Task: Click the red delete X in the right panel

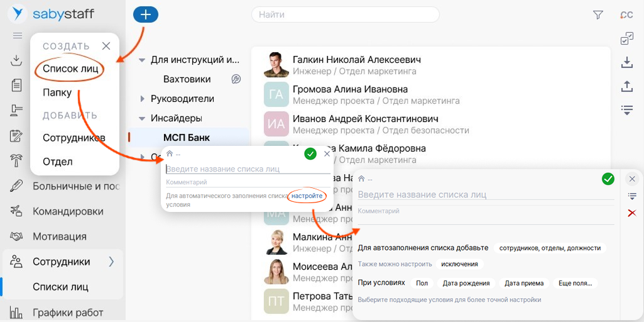Action: [632, 213]
